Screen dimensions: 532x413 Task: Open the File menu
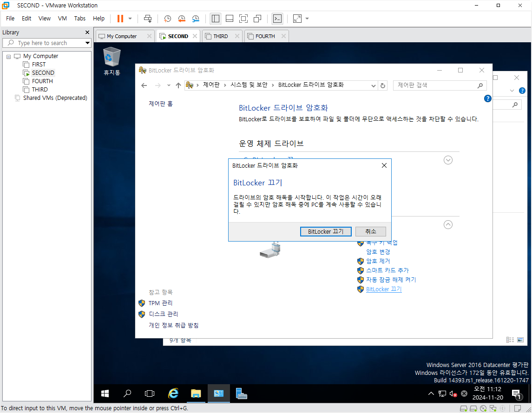(10, 18)
